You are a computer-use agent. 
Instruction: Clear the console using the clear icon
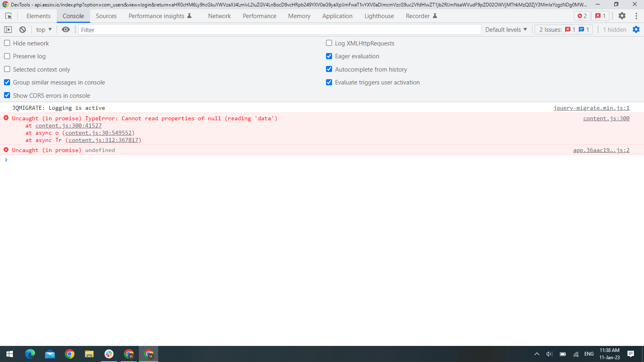coord(22,29)
